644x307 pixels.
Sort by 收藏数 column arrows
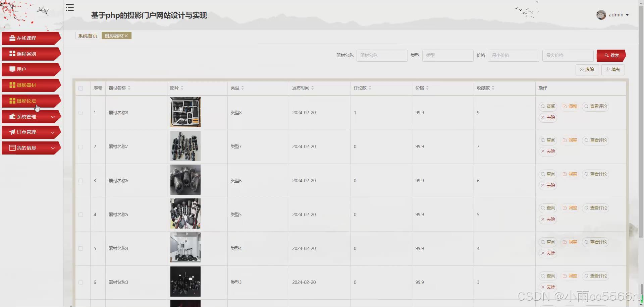[x=493, y=88]
